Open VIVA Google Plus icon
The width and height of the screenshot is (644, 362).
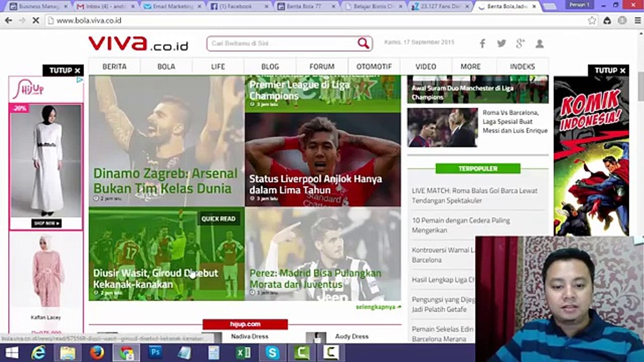(520, 44)
